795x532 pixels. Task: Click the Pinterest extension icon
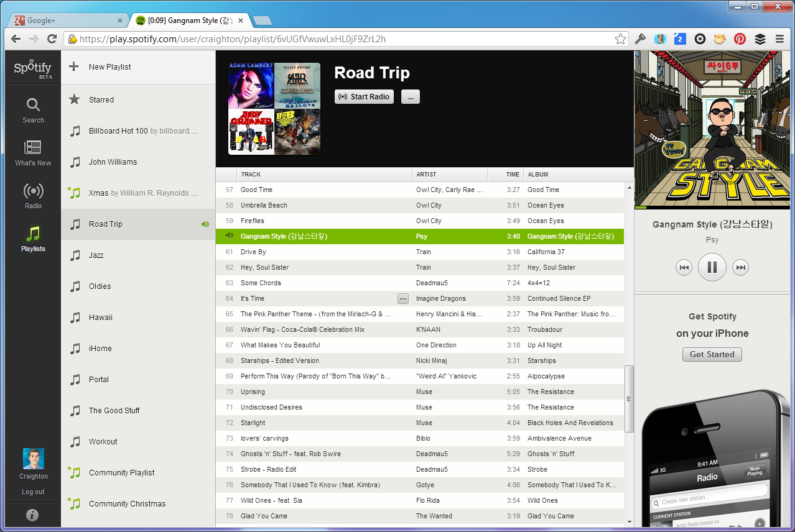click(x=740, y=39)
